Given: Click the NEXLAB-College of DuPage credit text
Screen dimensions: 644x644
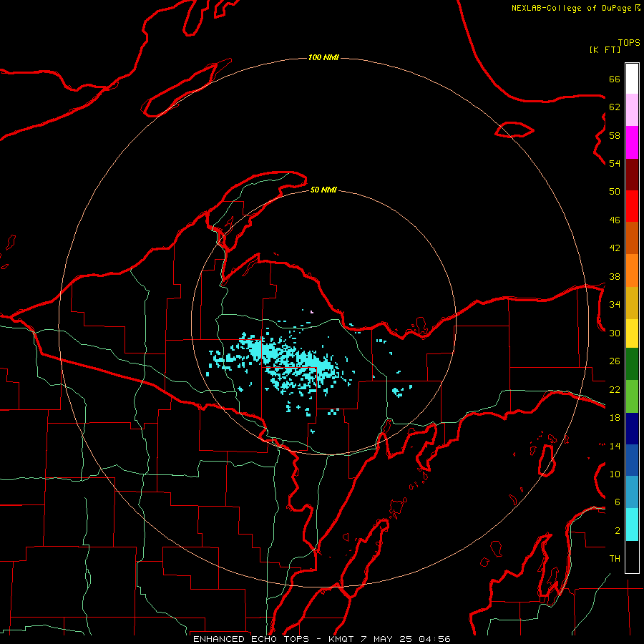Looking at the screenshot, I should [571, 8].
